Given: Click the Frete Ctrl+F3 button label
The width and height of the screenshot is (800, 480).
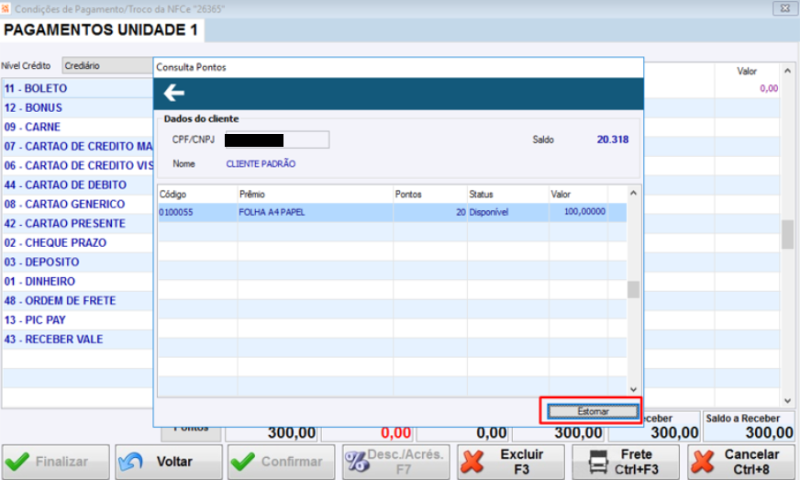Looking at the screenshot, I should coord(636,462).
